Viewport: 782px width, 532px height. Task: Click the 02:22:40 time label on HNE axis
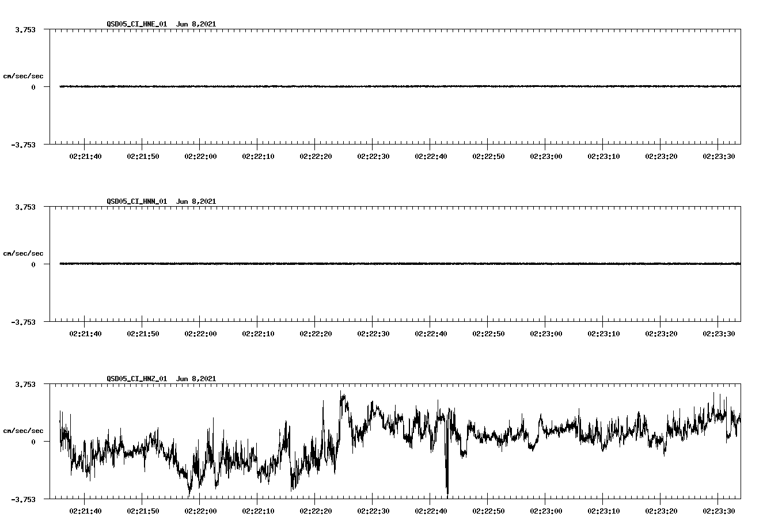[x=431, y=157]
